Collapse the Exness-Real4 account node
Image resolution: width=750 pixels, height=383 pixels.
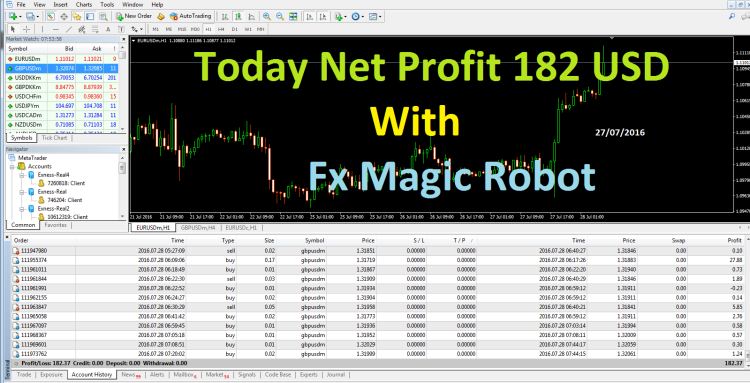(22, 175)
